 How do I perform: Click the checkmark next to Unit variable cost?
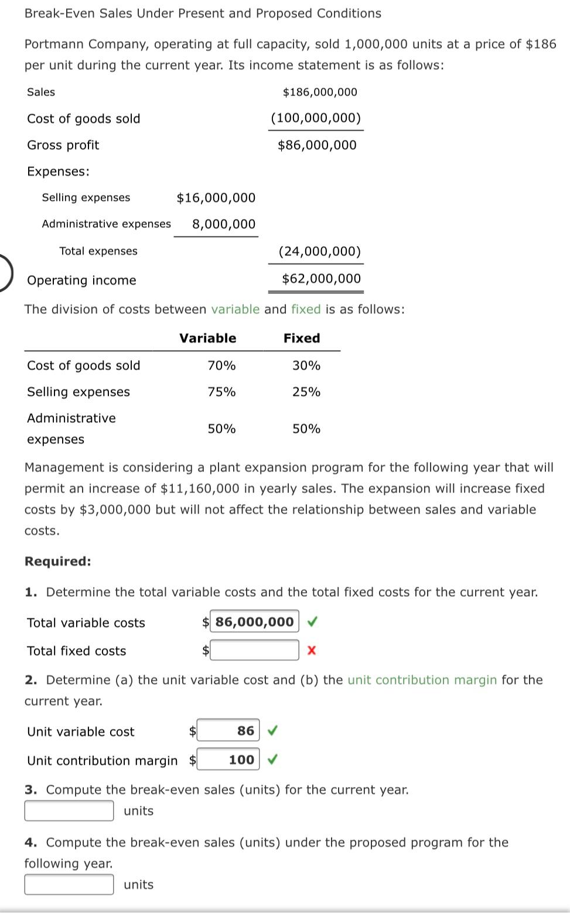coord(271,731)
